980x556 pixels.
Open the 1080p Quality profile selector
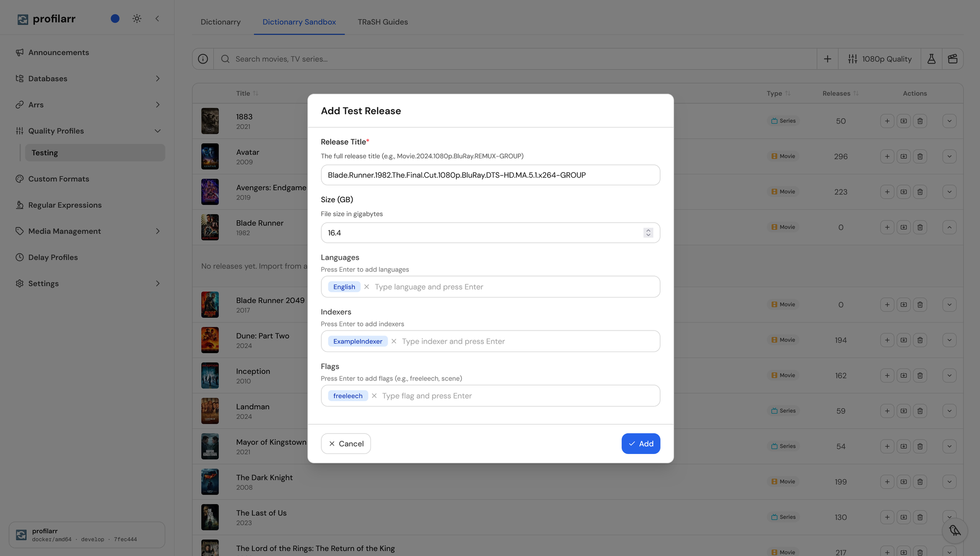(879, 59)
